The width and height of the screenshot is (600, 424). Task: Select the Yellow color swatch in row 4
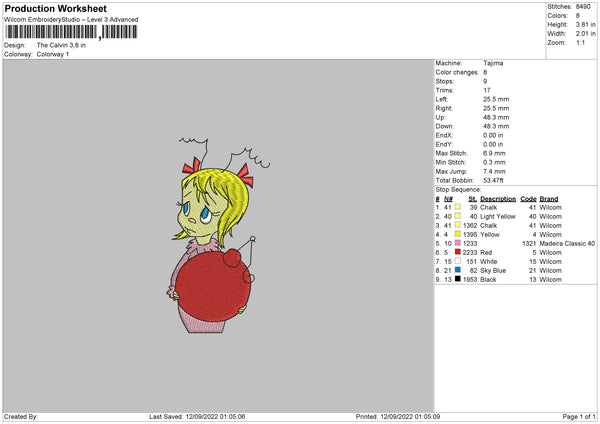click(458, 234)
